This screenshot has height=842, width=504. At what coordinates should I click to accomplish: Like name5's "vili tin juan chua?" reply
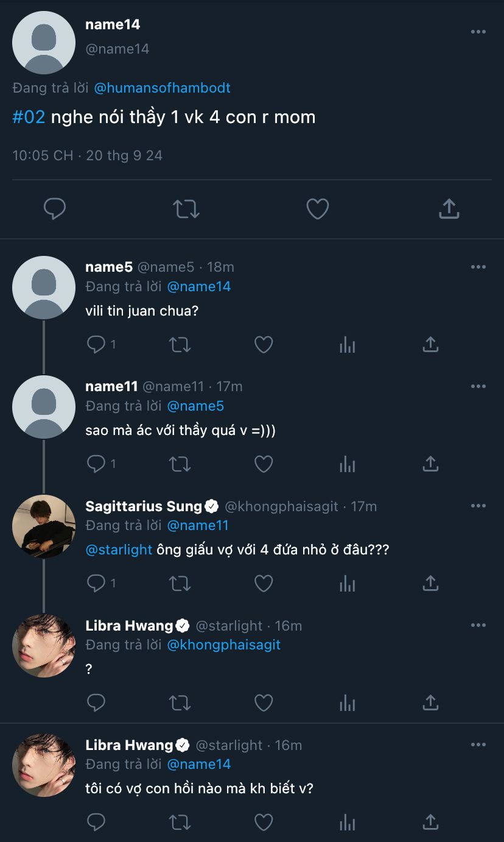click(264, 345)
